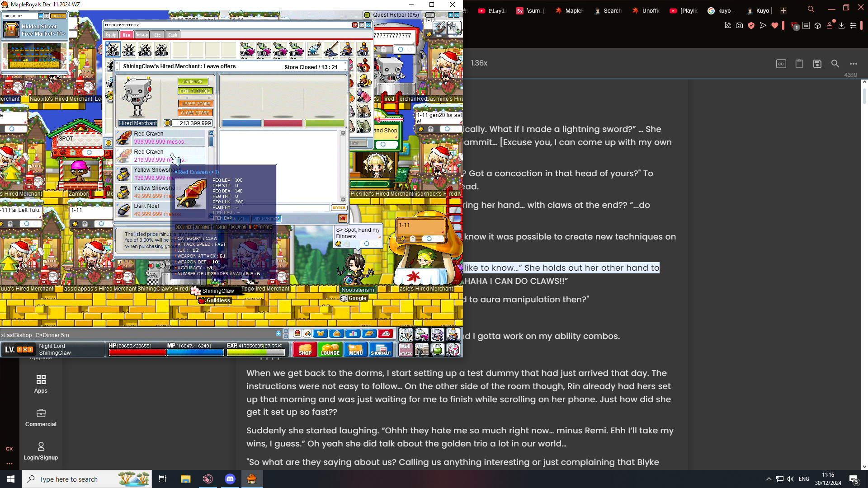Image resolution: width=868 pixels, height=488 pixels.
Task: Open the skill book icon
Action: point(369,333)
